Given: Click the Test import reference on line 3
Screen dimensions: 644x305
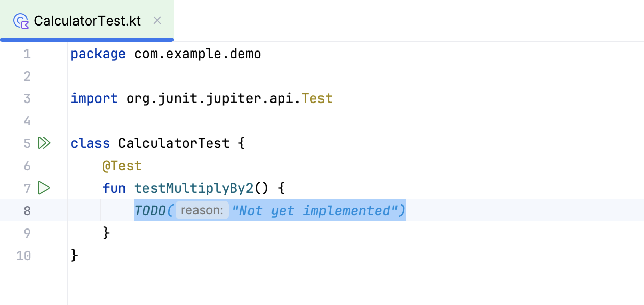Looking at the screenshot, I should click(317, 98).
